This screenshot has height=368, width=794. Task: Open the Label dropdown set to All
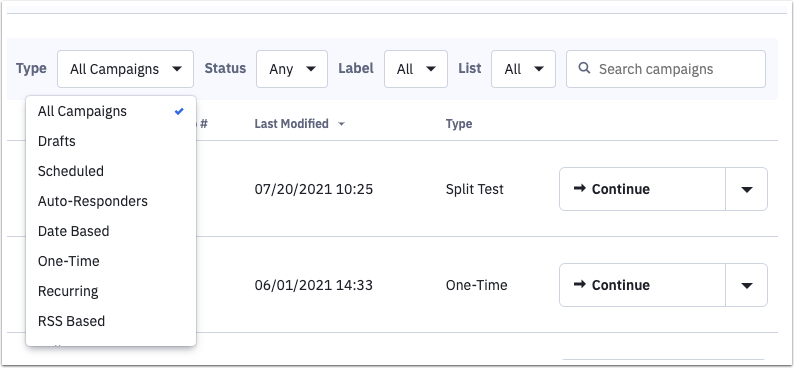(416, 69)
